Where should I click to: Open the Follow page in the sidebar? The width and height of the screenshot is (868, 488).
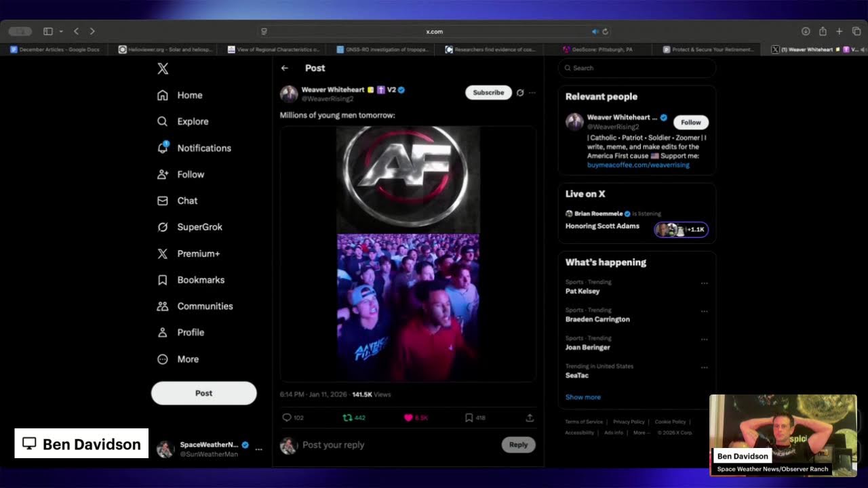(181, 175)
